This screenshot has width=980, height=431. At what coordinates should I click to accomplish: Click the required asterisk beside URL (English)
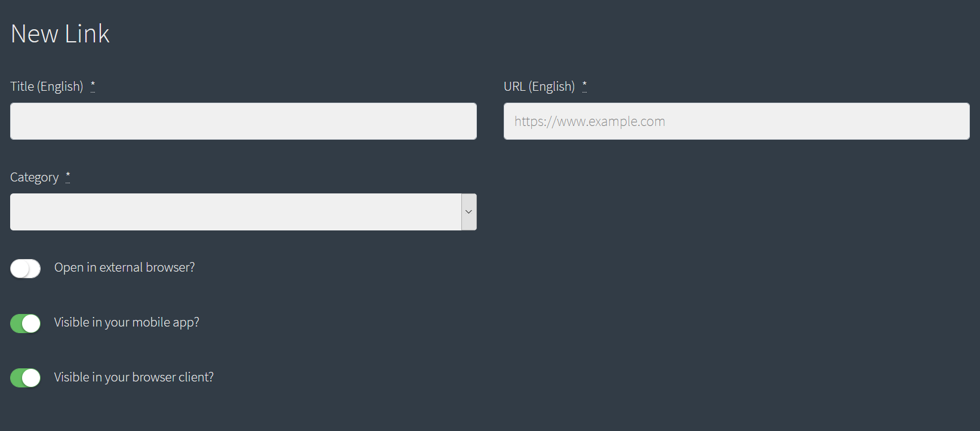pos(584,86)
